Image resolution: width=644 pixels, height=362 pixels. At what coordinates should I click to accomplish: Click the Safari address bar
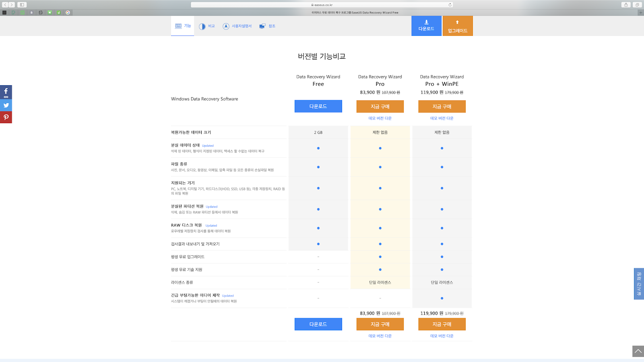pos(322,5)
